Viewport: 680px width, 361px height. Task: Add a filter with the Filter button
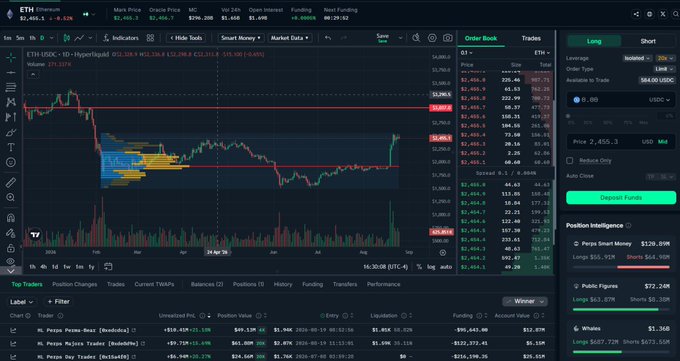tap(59, 302)
